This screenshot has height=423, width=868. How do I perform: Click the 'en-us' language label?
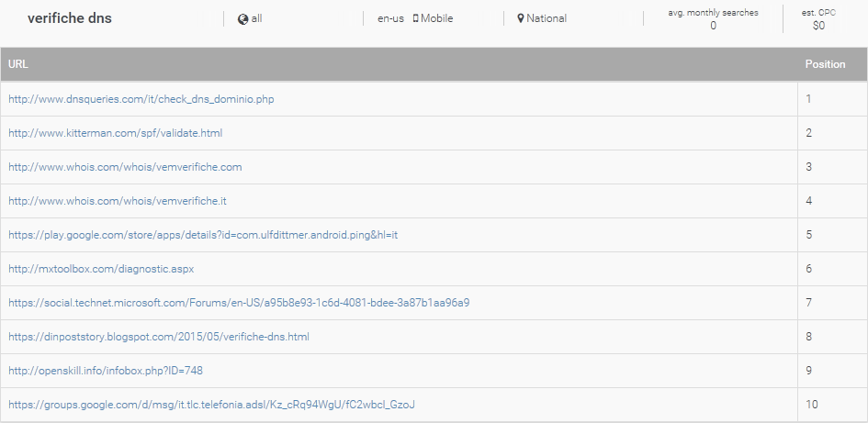pos(390,18)
